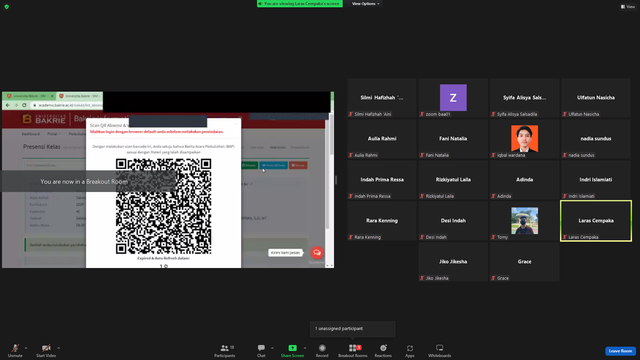The image size is (640, 360).
Task: Select nadia sundus participant tile
Action: coord(596,139)
